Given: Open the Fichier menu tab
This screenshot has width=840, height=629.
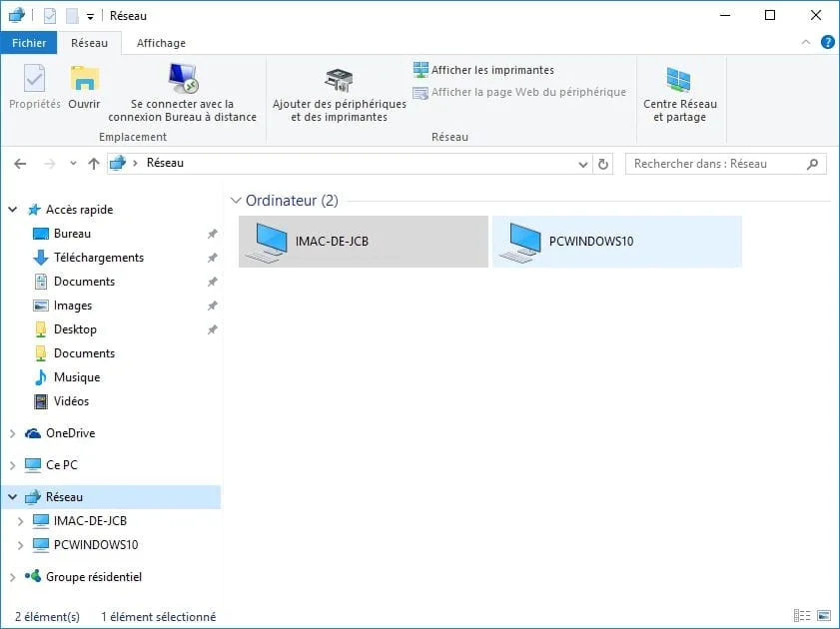Looking at the screenshot, I should 29,43.
